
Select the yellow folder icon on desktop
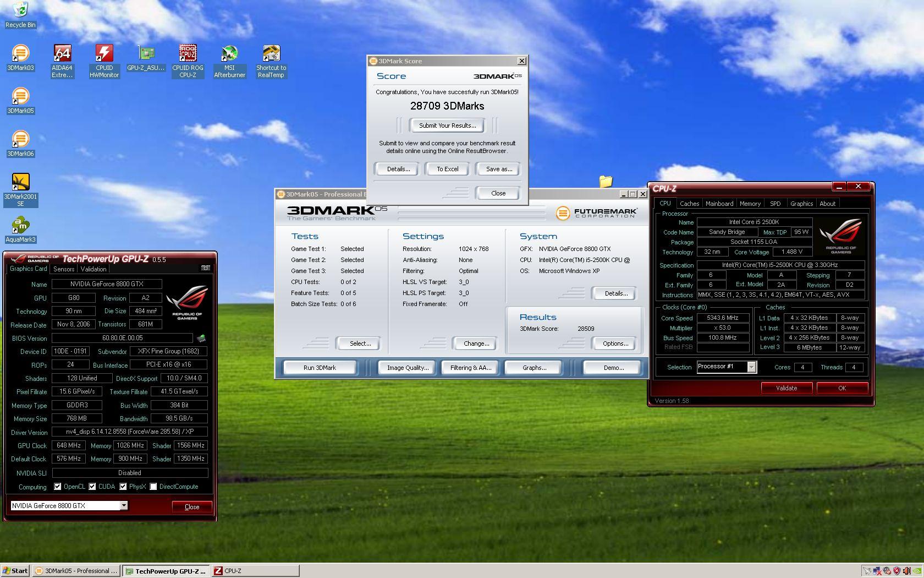click(606, 181)
